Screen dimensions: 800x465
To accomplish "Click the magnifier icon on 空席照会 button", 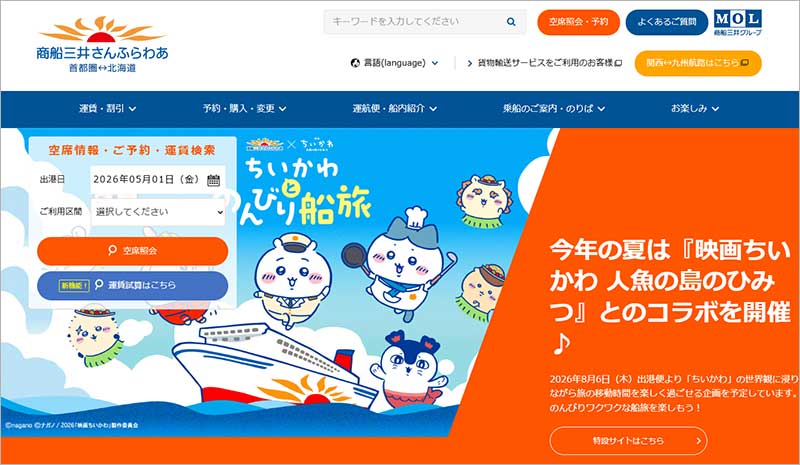I will point(112,251).
